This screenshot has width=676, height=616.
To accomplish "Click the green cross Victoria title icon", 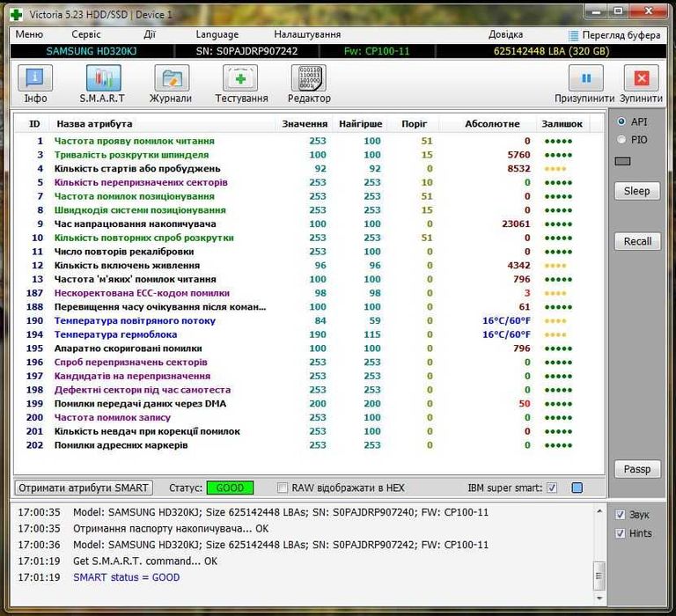I will pos(17,15).
